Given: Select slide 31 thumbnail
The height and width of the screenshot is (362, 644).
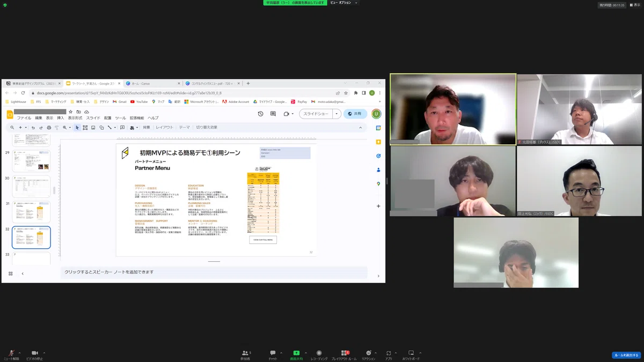Looking at the screenshot, I should (31, 211).
